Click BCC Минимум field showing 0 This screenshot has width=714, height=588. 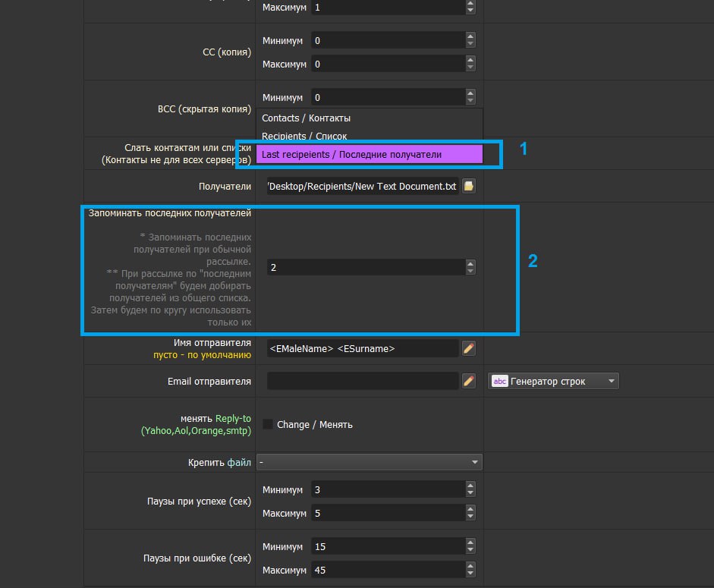pyautogui.click(x=388, y=97)
